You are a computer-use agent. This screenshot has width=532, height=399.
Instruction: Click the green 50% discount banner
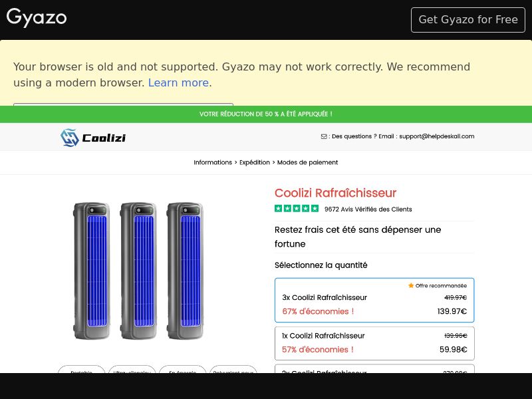coord(266,114)
